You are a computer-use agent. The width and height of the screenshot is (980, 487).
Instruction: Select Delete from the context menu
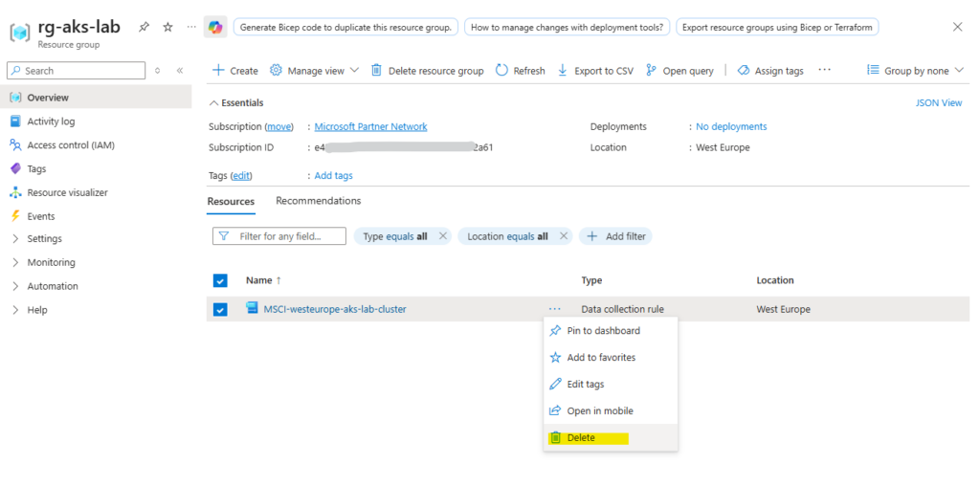[580, 438]
